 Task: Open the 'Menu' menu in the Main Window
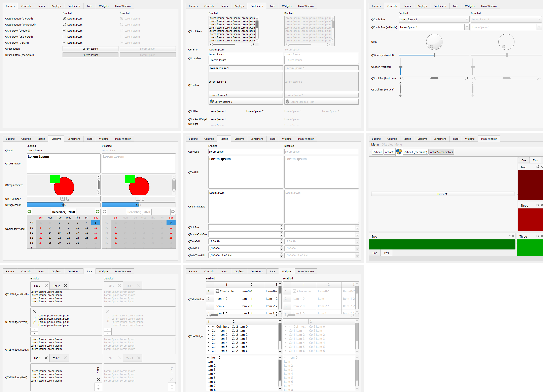tap(375, 145)
